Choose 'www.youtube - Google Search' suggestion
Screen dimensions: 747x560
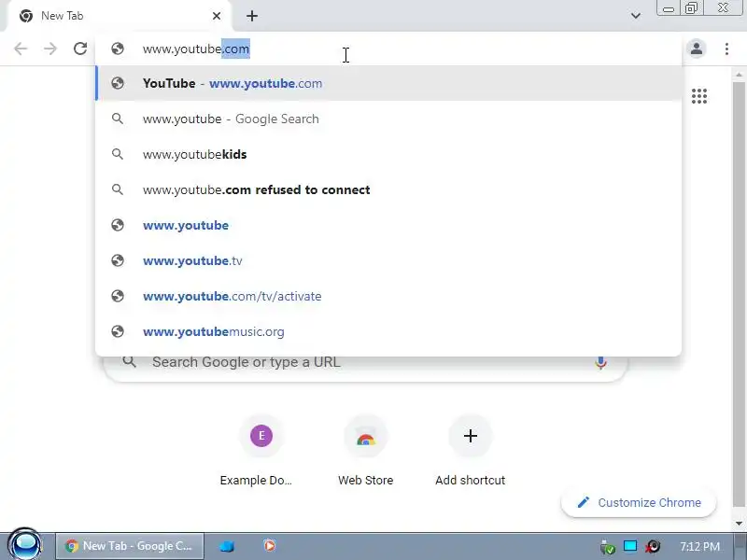click(x=388, y=119)
